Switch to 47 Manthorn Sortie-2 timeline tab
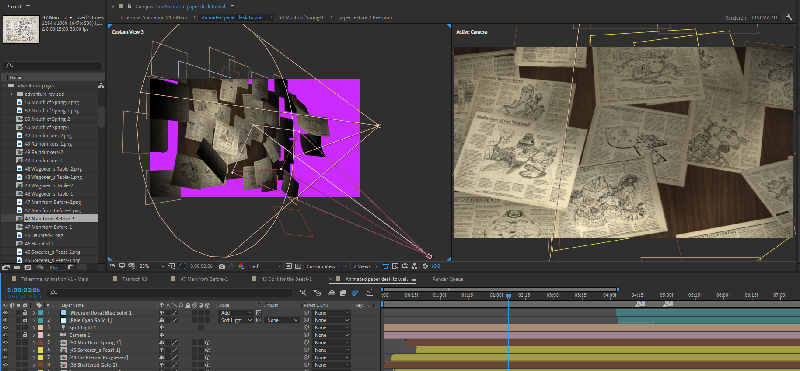Image resolution: width=800 pixels, height=371 pixels. coord(204,279)
